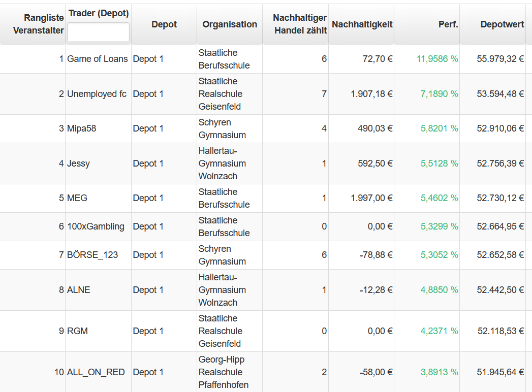Sort by Depotwert column header

[502, 24]
